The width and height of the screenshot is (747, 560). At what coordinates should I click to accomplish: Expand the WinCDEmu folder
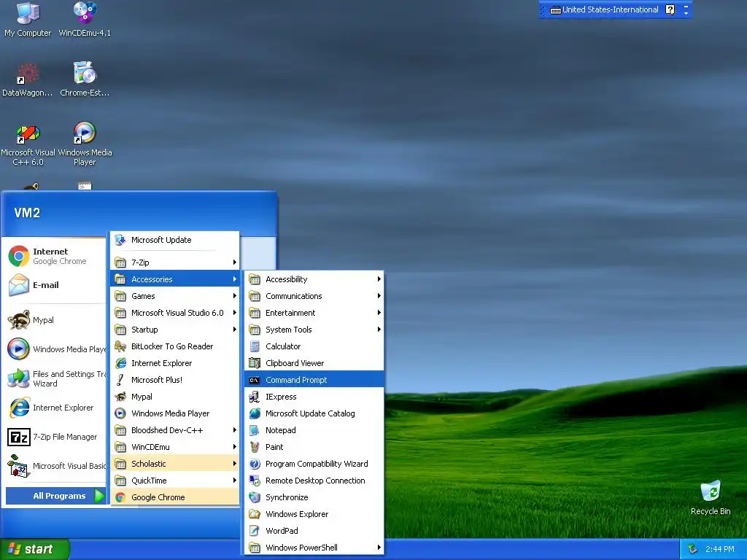coord(175,447)
